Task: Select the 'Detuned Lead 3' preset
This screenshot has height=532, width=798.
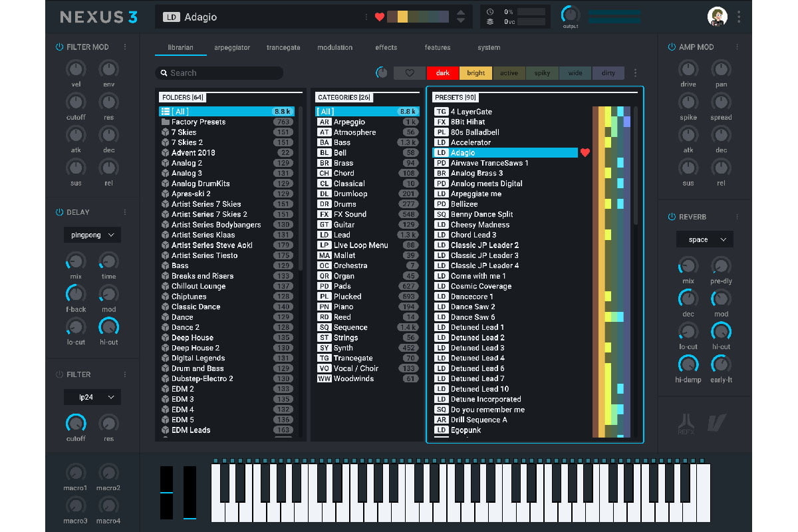Action: tap(506, 348)
